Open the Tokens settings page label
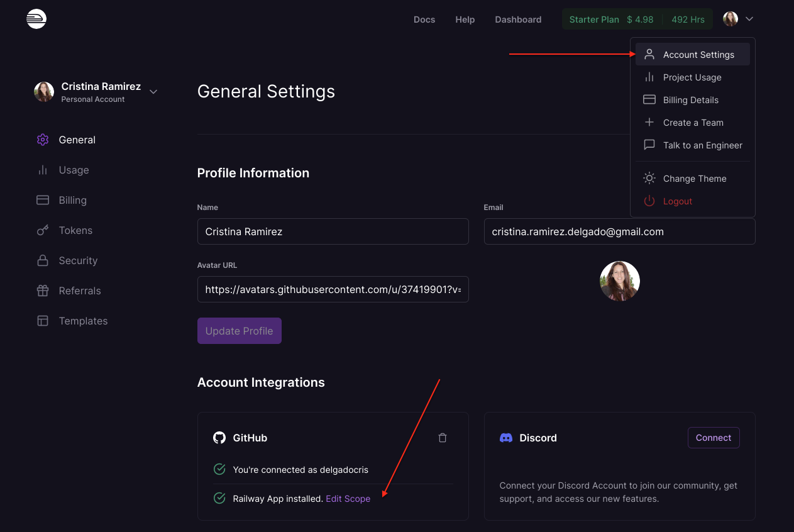This screenshot has width=794, height=532. click(75, 230)
